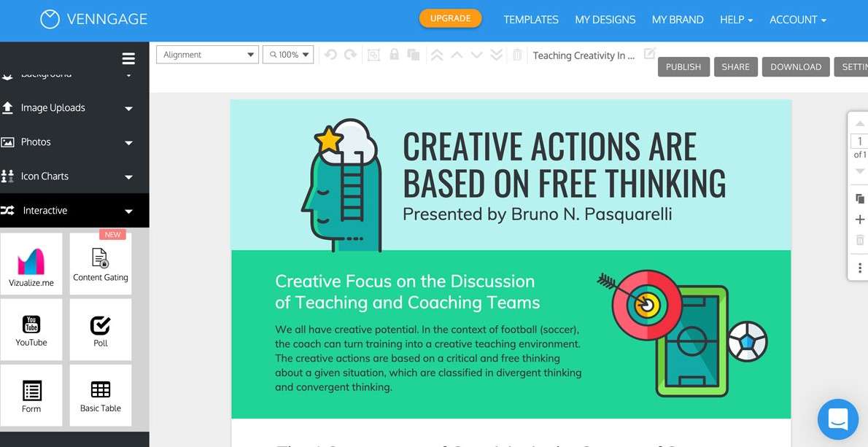
Task: Open the hamburger menu in the sidebar
Action: click(128, 58)
